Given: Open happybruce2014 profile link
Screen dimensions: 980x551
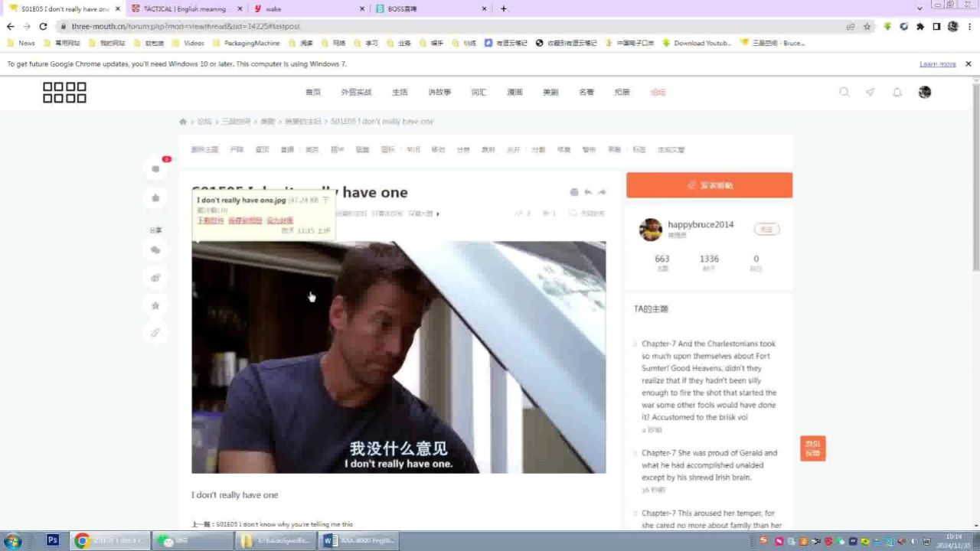Looking at the screenshot, I should (701, 224).
